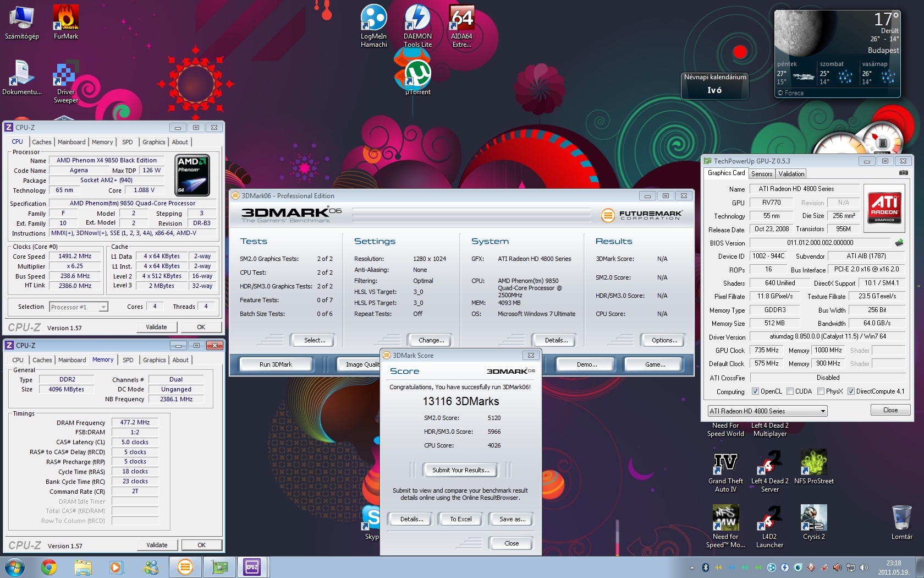
Task: Open SPD tab in upper CPU-Z window
Action: click(x=127, y=142)
